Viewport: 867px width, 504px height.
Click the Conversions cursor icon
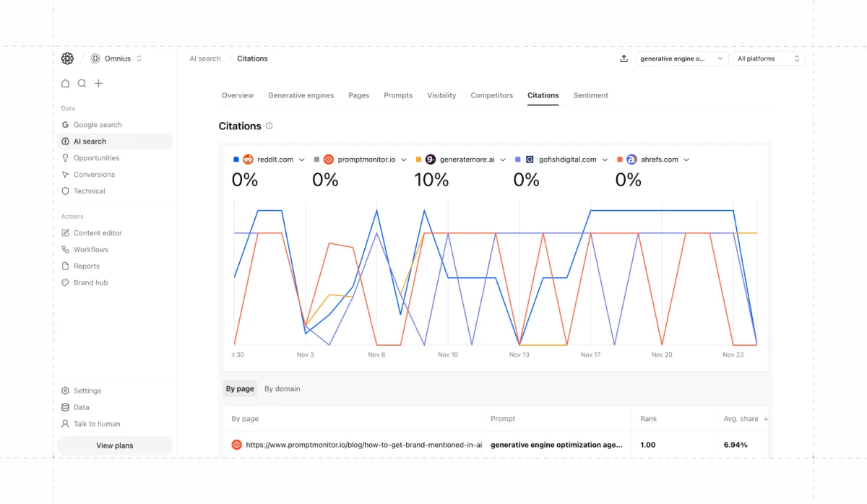(66, 175)
